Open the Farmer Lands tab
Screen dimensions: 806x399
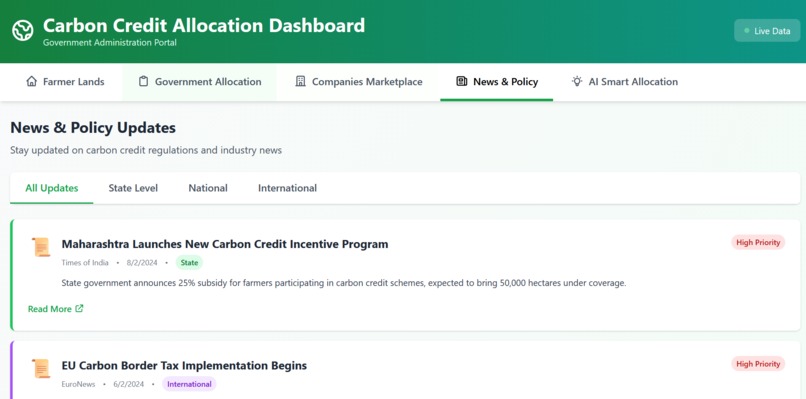[65, 82]
